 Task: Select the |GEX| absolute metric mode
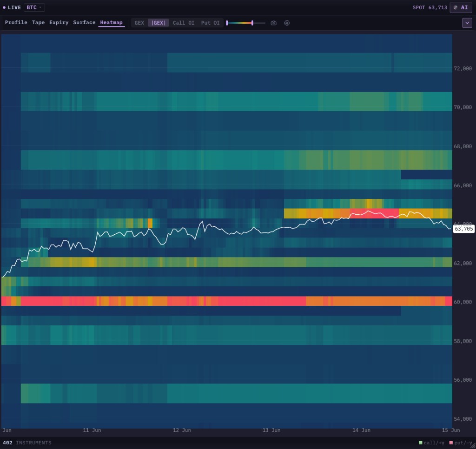point(159,23)
